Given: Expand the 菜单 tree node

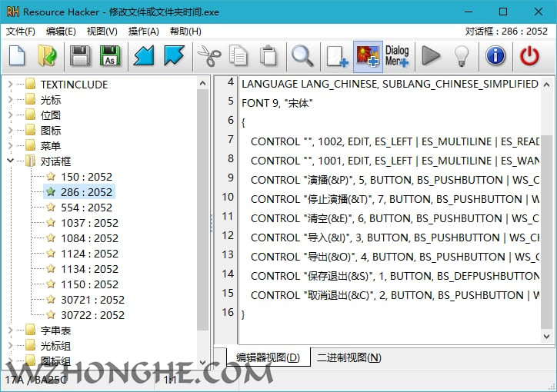Looking at the screenshot, I should coord(10,145).
